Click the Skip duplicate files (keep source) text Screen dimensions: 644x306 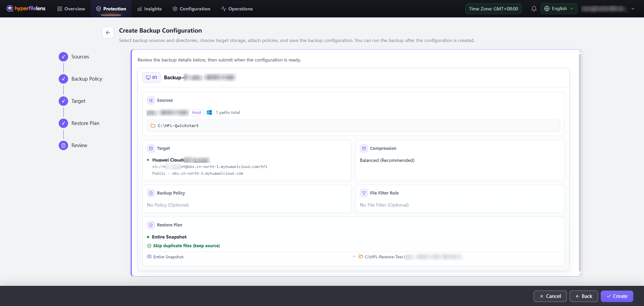(186, 246)
